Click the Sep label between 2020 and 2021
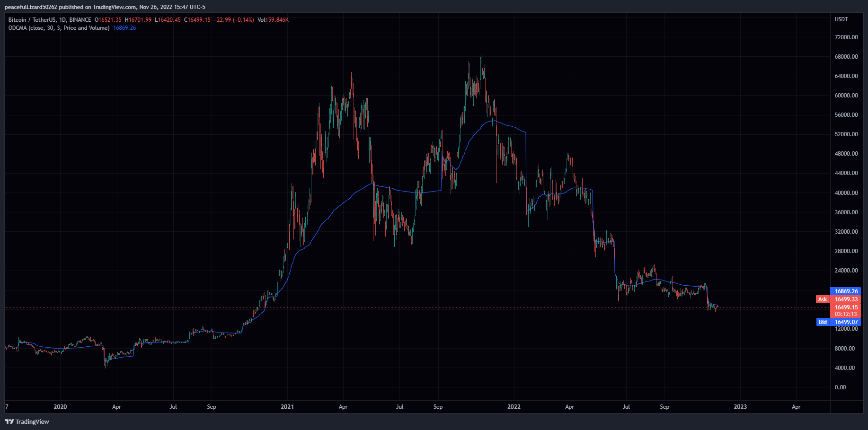 (x=212, y=407)
